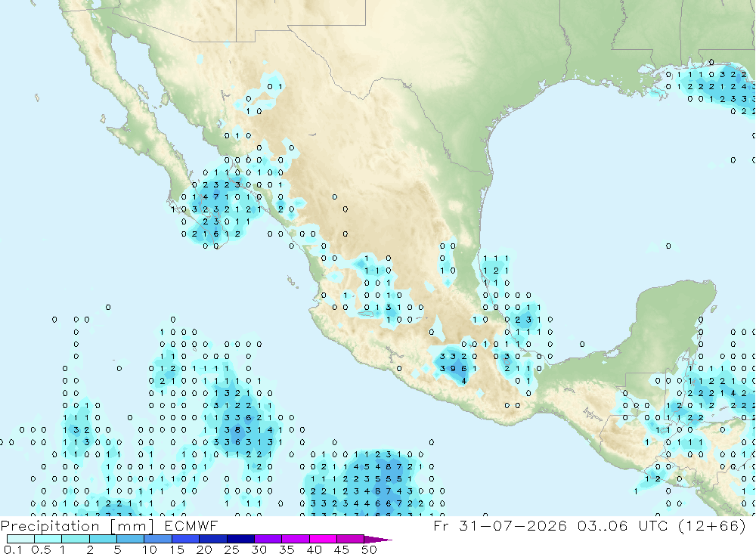Image resolution: width=756 pixels, height=554 pixels.
Task: Click the '30' legend scale label
Action: tap(259, 549)
